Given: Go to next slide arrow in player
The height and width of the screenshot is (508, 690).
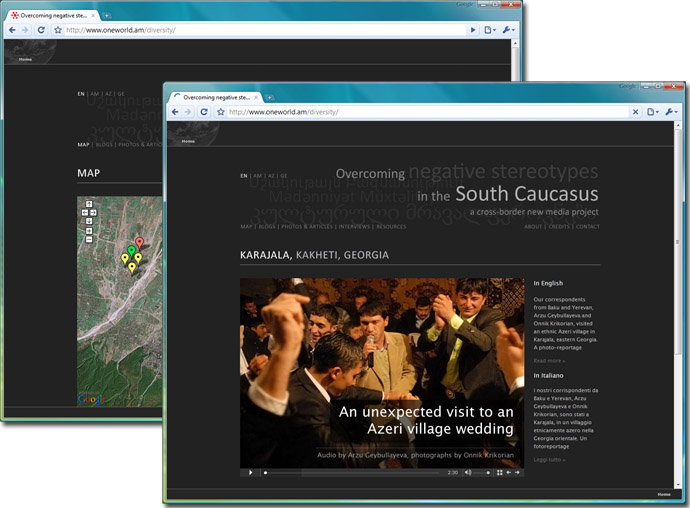Looking at the screenshot, I should click(517, 472).
